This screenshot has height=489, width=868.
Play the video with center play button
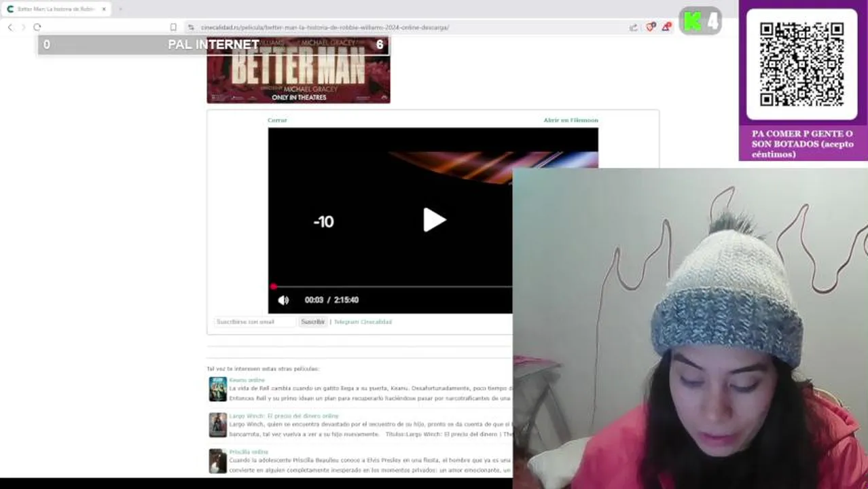click(x=434, y=220)
